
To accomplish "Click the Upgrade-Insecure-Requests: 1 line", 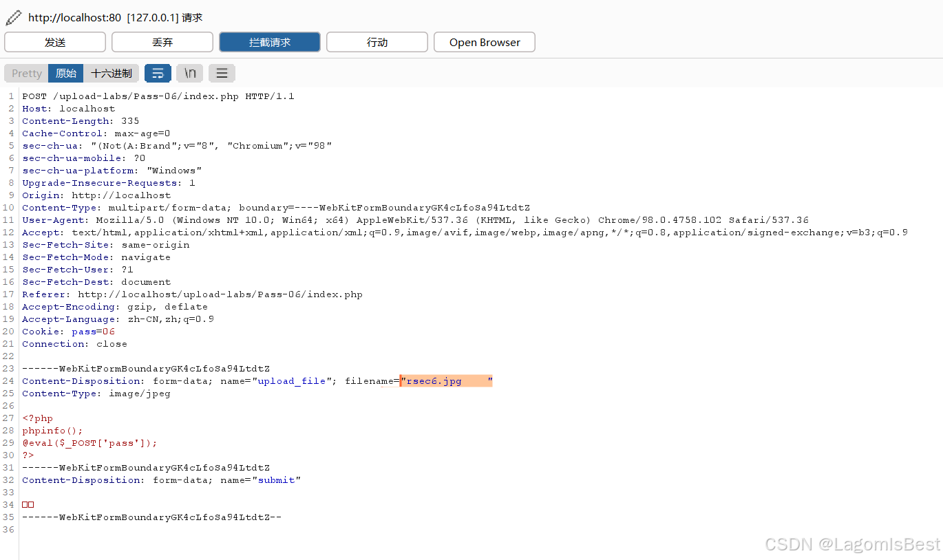I will tap(109, 183).
